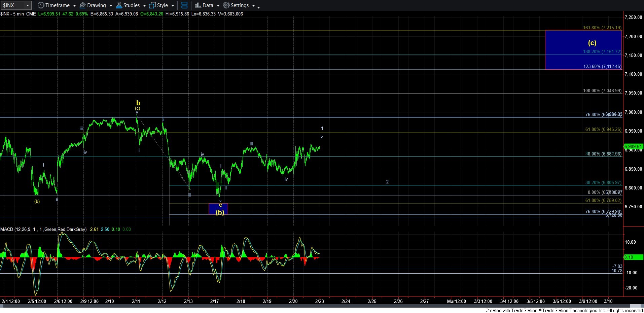The height and width of the screenshot is (313, 644).
Task: Click the blue stacked-bars linking icon
Action: click(184, 5)
